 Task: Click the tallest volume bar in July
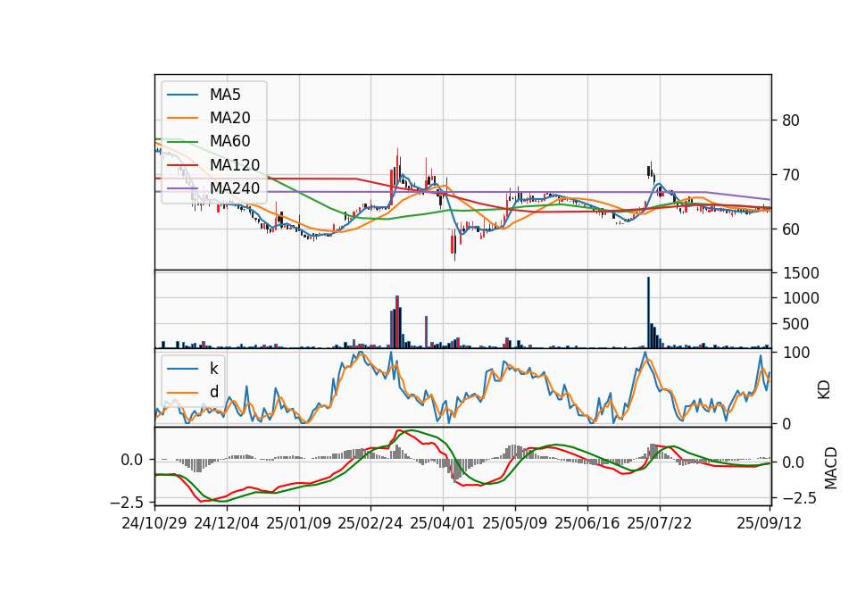(x=648, y=312)
